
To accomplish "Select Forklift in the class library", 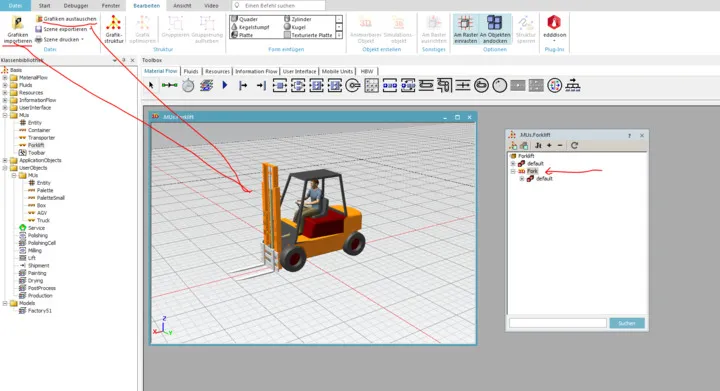I will 36,145.
